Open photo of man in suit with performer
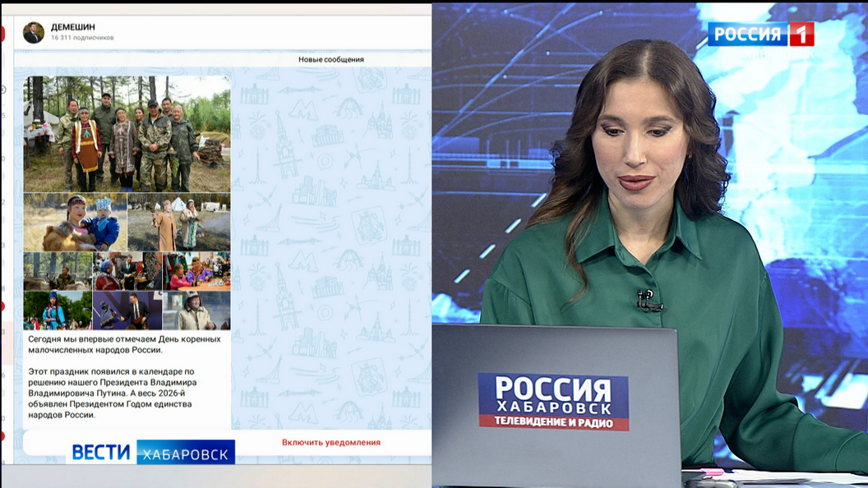Viewport: 868px width, 488px height. [127, 311]
